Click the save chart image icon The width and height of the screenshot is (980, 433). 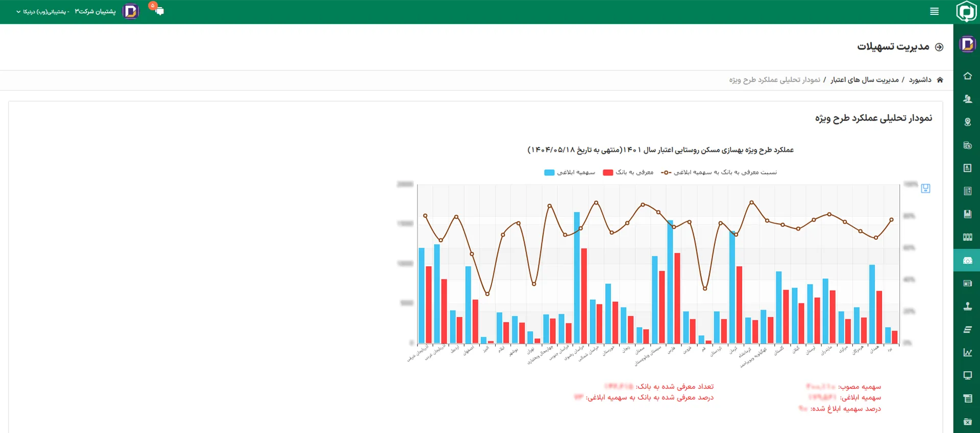(925, 189)
